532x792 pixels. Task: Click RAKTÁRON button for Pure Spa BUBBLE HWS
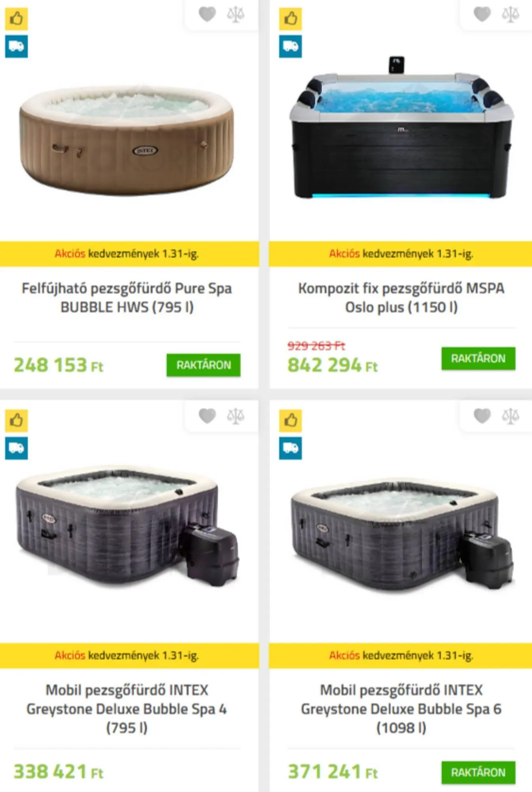pyautogui.click(x=203, y=365)
